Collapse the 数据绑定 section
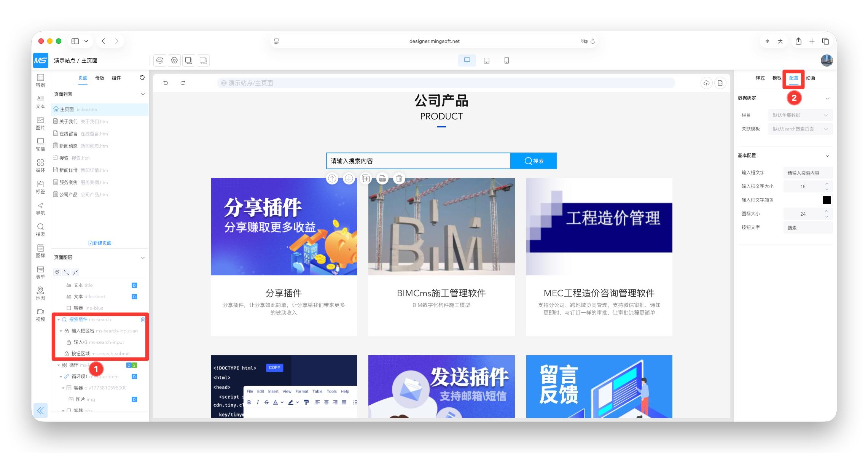The width and height of the screenshot is (868, 453). tap(827, 98)
